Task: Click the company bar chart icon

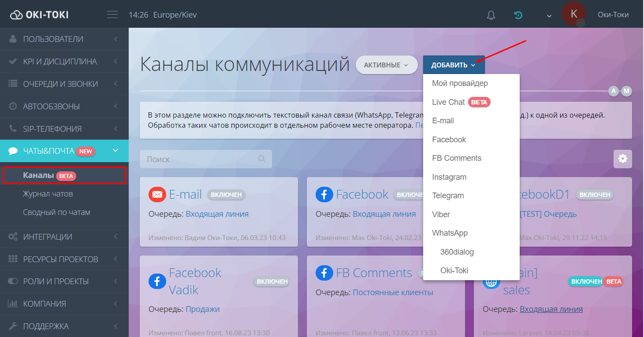Action: point(13,304)
